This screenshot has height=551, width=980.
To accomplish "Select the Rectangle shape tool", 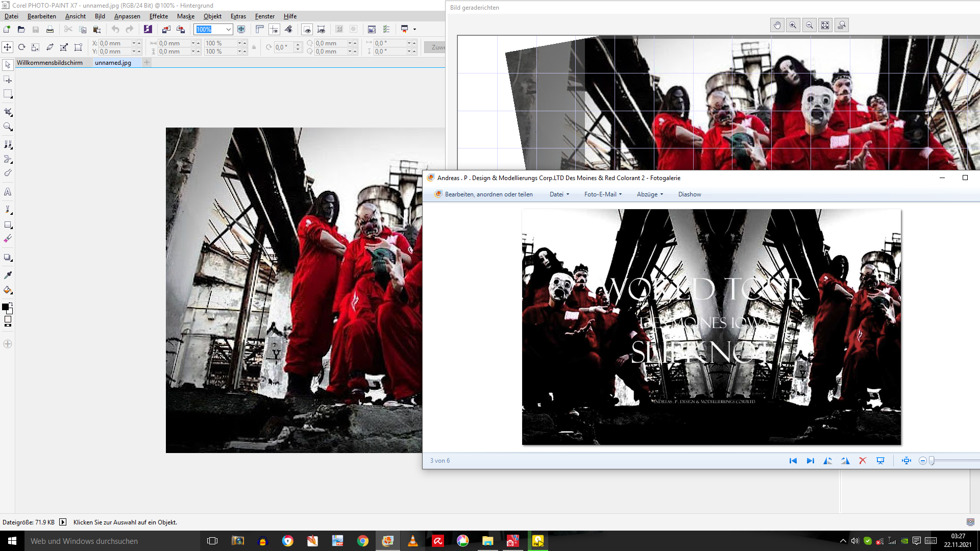I will point(8,224).
